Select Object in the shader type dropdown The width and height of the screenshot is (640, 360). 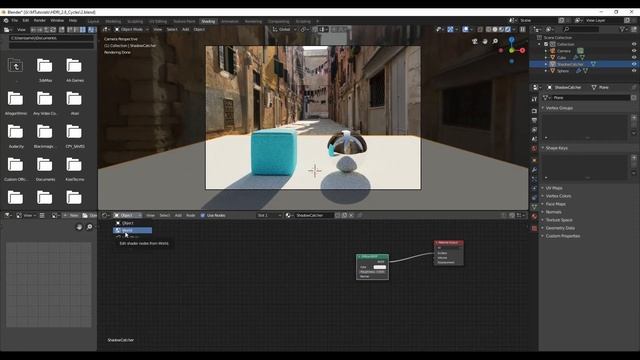133,223
